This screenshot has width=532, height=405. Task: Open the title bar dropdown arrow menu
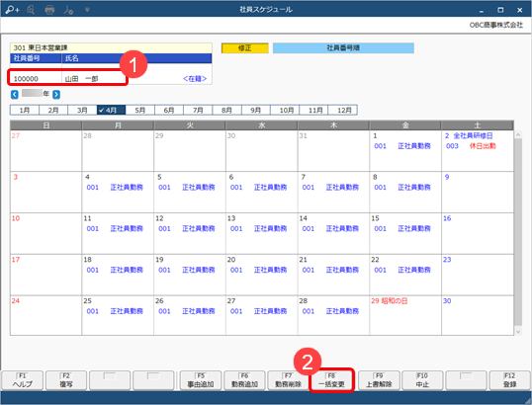pos(87,10)
